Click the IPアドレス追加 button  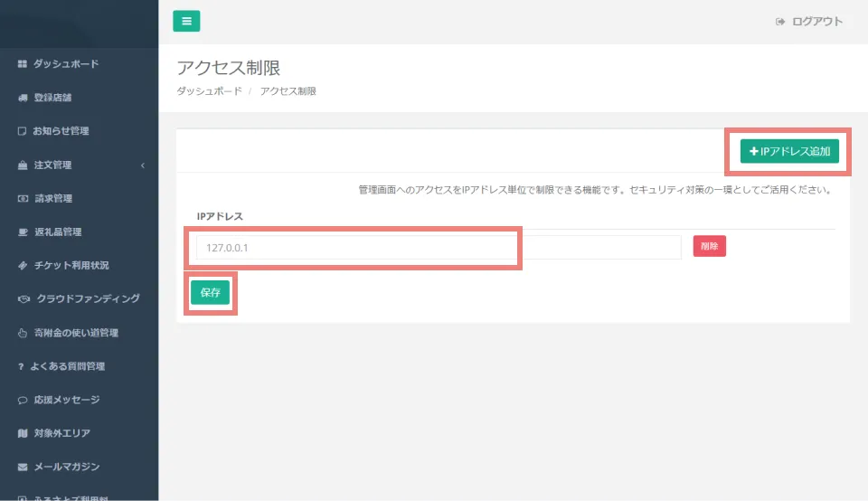pyautogui.click(x=789, y=152)
